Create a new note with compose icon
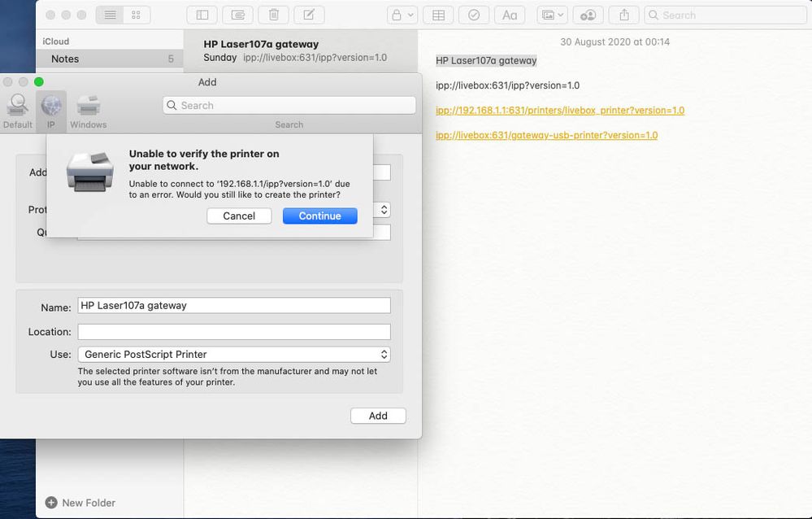 click(309, 15)
